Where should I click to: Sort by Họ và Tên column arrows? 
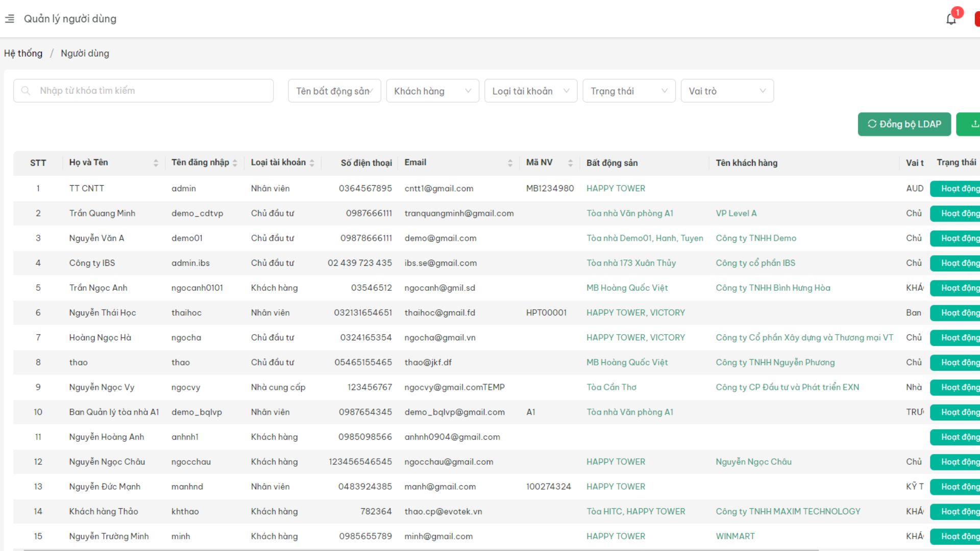click(156, 163)
